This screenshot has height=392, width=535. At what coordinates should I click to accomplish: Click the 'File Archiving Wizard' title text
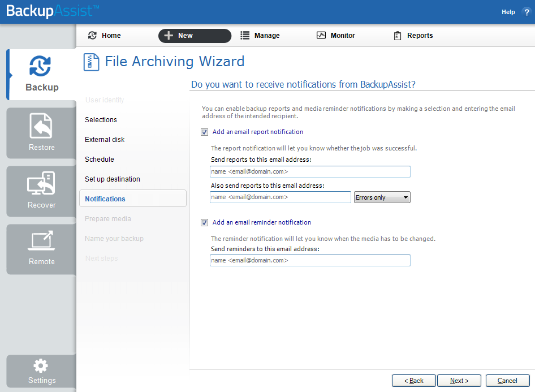pyautogui.click(x=175, y=62)
